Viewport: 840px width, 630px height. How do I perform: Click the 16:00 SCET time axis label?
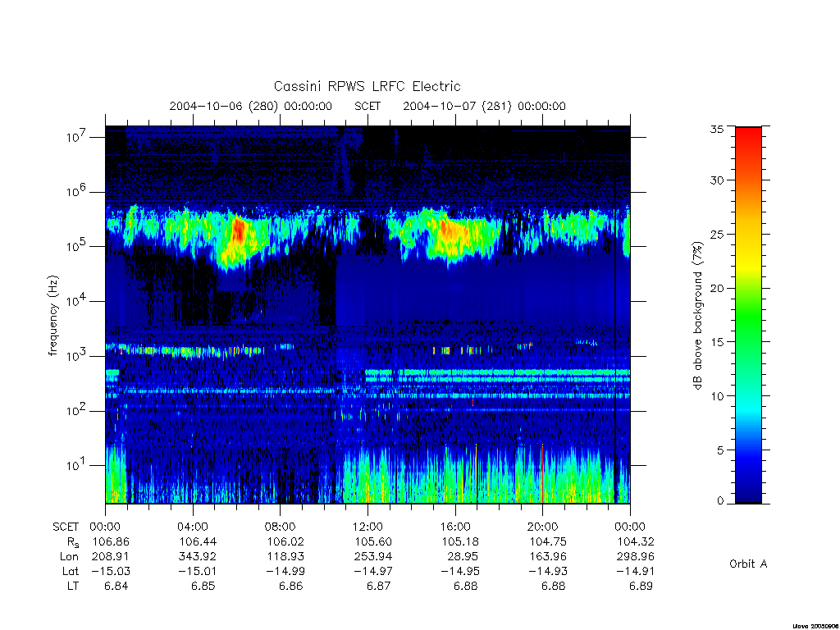(x=454, y=527)
